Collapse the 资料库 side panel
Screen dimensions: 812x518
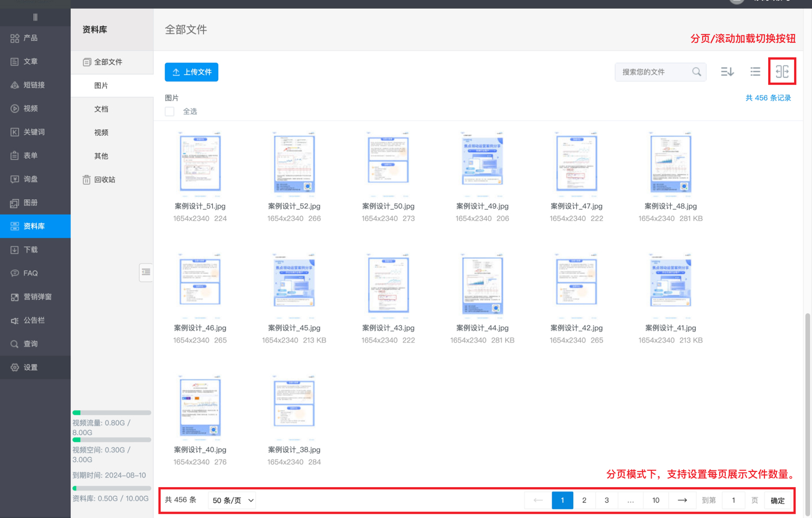click(146, 272)
